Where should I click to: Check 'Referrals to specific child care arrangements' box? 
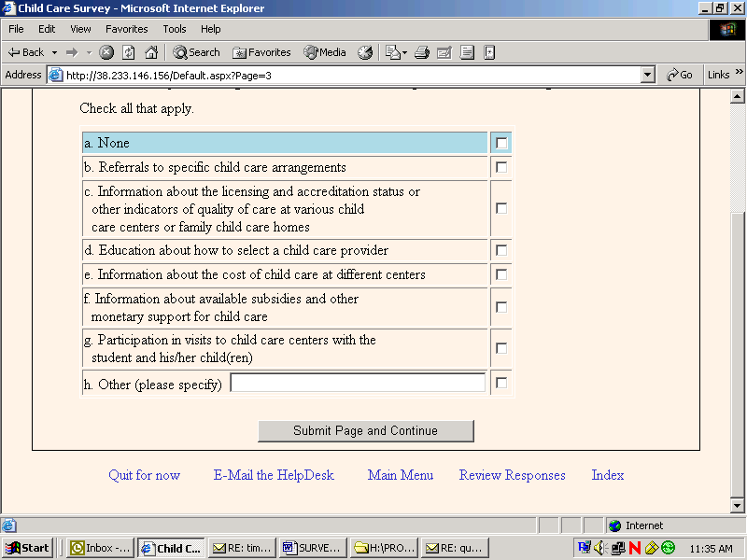(x=501, y=167)
